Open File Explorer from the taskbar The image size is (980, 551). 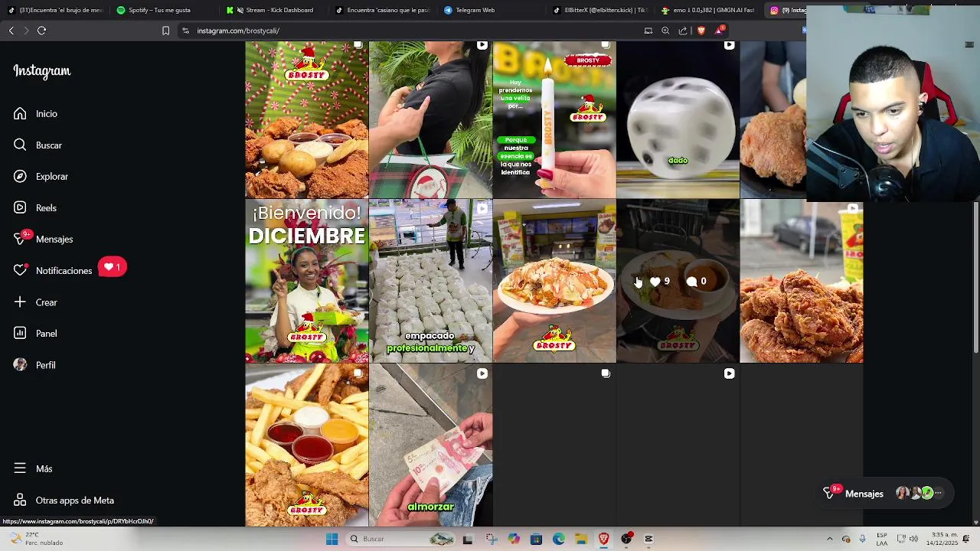coord(581,539)
